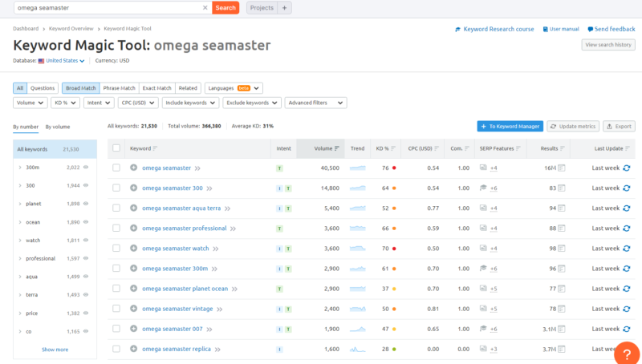Sort by Volume column filter icon
This screenshot has width=642, height=364.
pos(336,148)
